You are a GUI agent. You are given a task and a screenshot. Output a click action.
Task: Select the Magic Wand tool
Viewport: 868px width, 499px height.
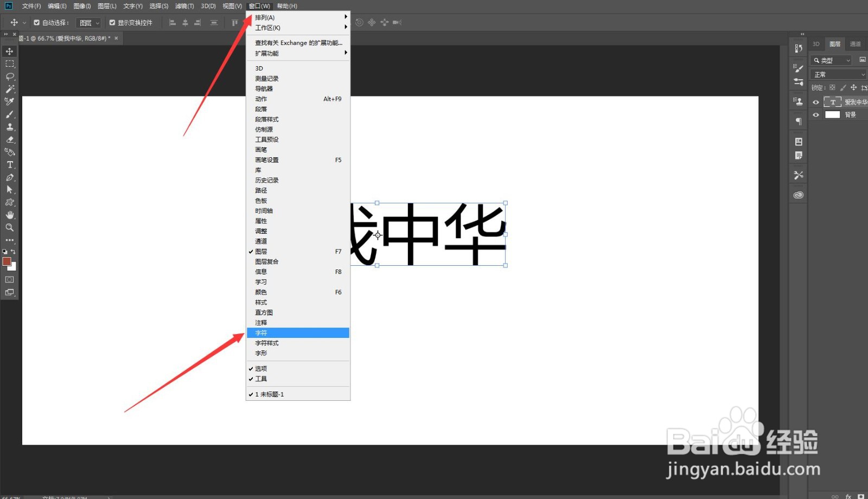coord(9,89)
